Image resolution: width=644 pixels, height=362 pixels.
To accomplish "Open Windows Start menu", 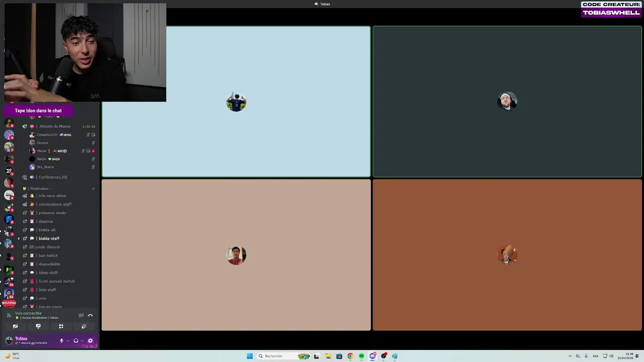I will (250, 356).
